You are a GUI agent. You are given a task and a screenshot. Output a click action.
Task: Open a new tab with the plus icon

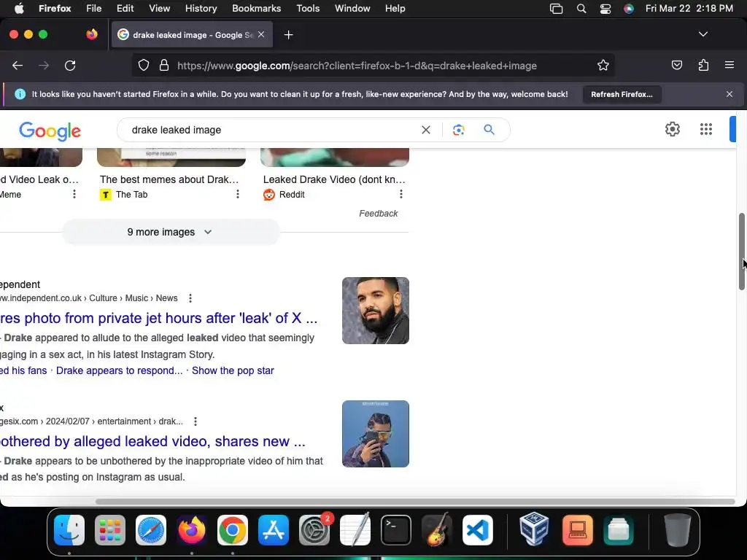pos(288,35)
